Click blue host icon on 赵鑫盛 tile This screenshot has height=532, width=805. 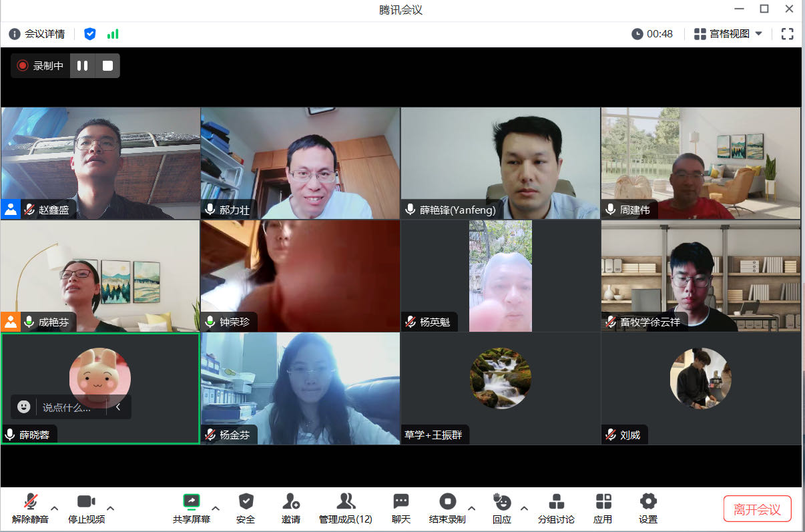point(11,209)
